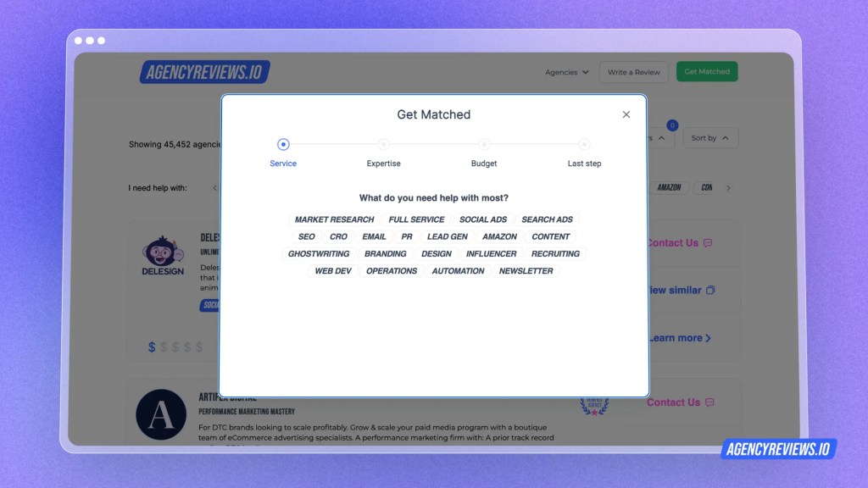Click the AgencyReviews.io logo in header
The width and height of the screenshot is (868, 488).
204,72
